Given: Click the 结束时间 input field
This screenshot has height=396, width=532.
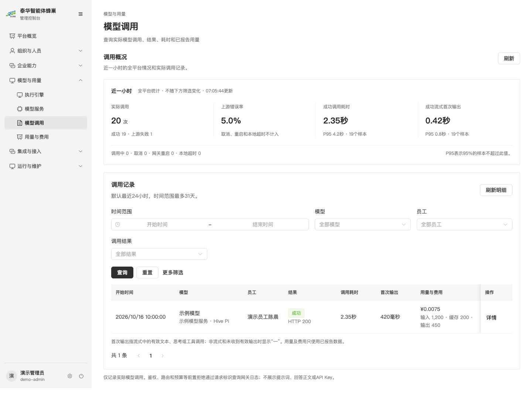Looking at the screenshot, I should (x=263, y=224).
